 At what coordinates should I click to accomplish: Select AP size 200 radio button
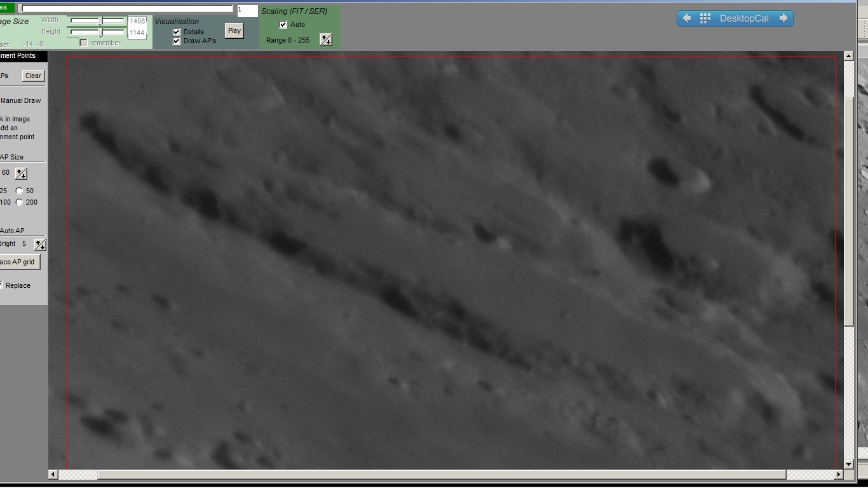[19, 202]
